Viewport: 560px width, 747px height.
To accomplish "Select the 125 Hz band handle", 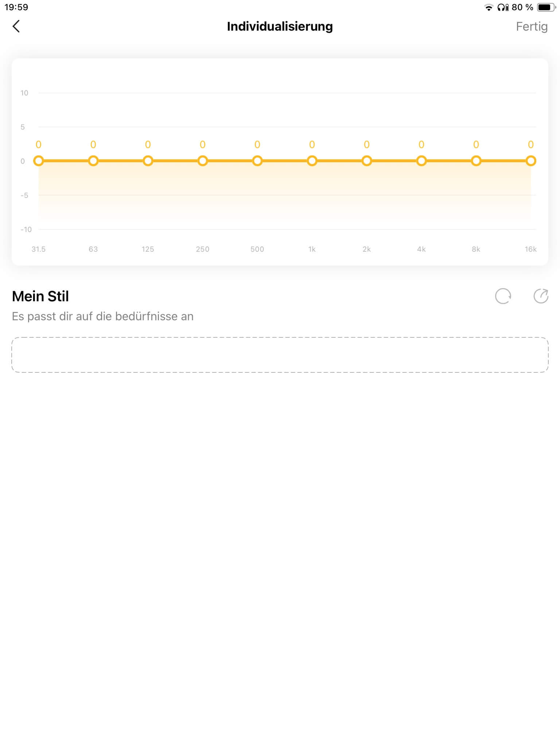I will [148, 161].
